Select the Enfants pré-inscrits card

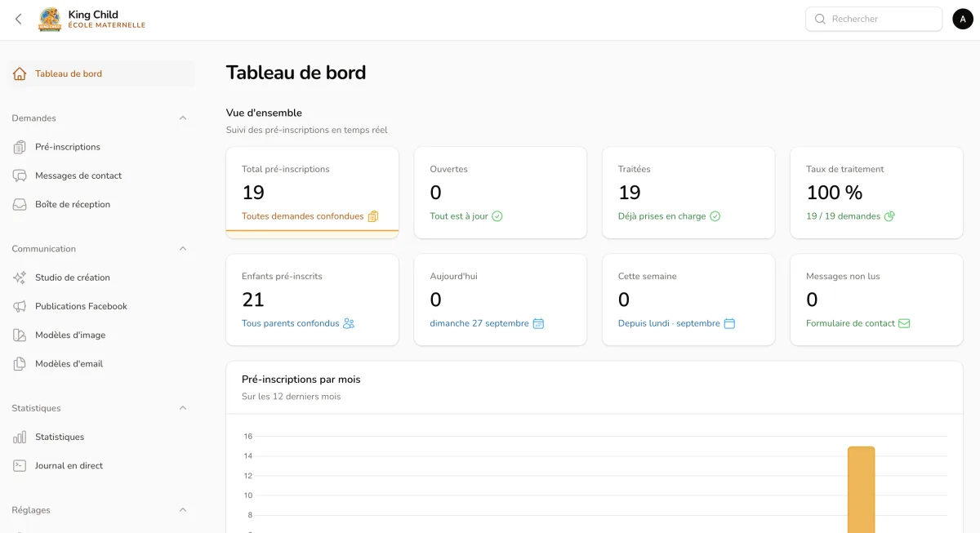click(312, 300)
